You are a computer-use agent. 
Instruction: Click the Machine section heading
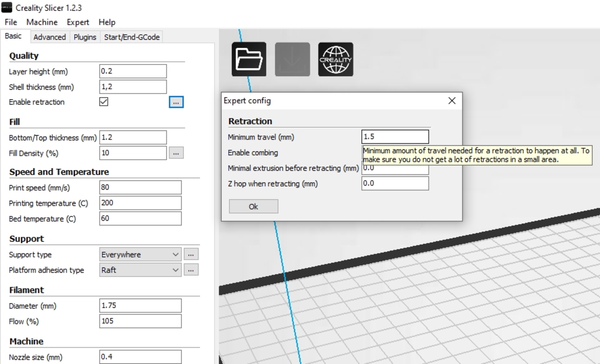click(x=26, y=341)
